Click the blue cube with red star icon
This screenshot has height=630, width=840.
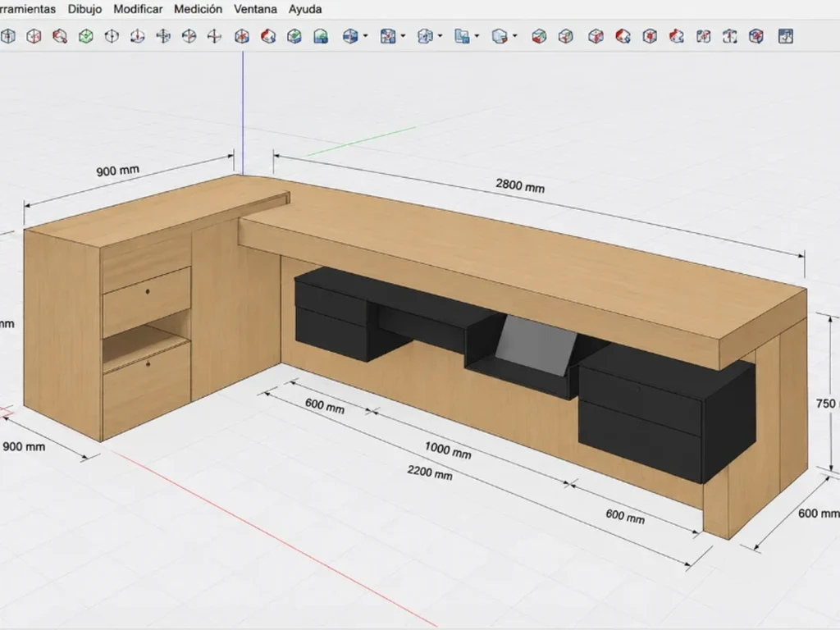(242, 36)
